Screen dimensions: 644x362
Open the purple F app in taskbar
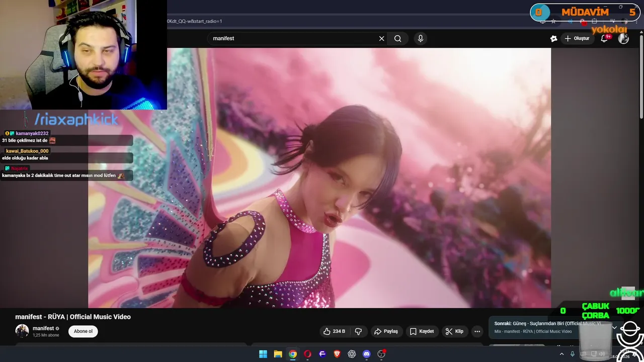323,354
